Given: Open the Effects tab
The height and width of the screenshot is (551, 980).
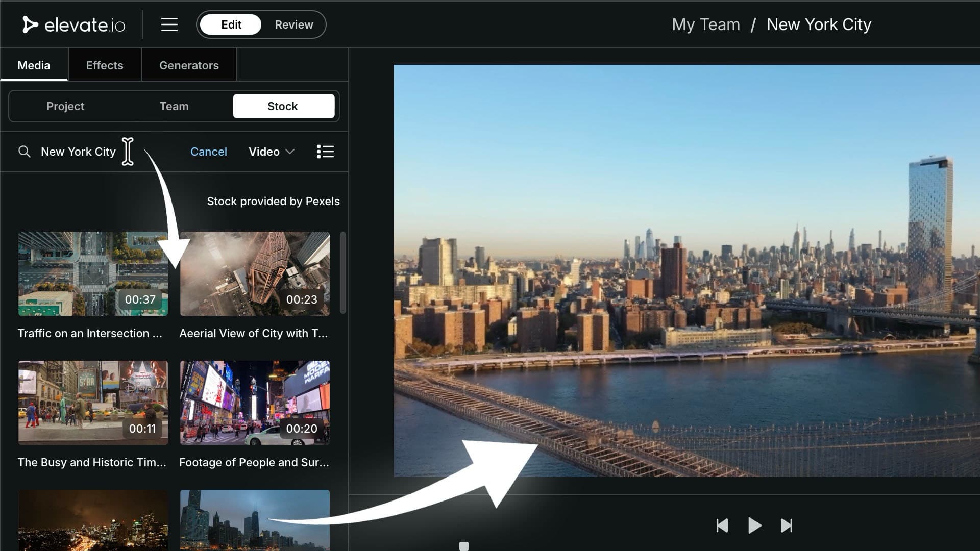Looking at the screenshot, I should [104, 65].
